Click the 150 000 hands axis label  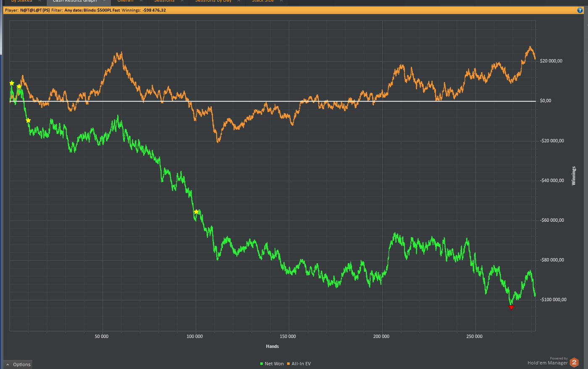coord(288,336)
